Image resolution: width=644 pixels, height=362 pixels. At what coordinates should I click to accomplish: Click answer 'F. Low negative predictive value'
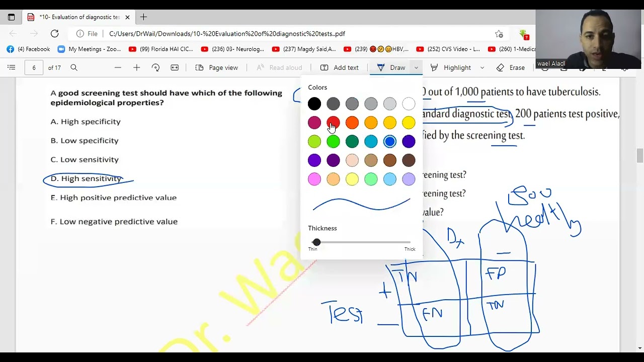[114, 222]
